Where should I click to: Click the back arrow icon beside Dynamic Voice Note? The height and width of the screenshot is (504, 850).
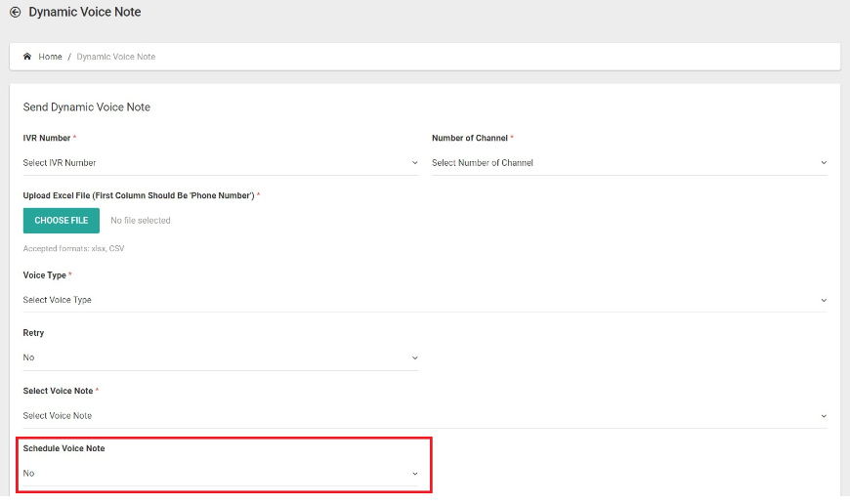(16, 12)
